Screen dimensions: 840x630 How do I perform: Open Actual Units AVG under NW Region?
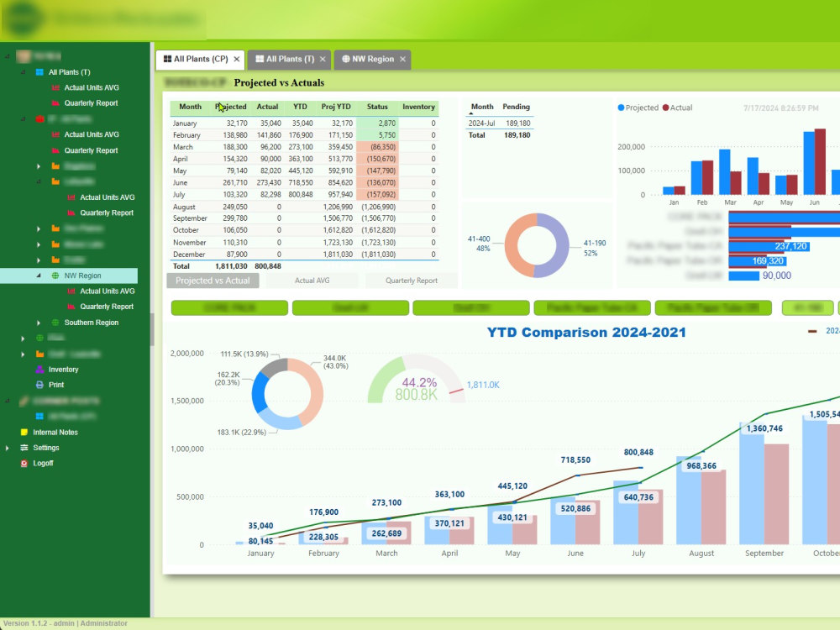point(108,291)
